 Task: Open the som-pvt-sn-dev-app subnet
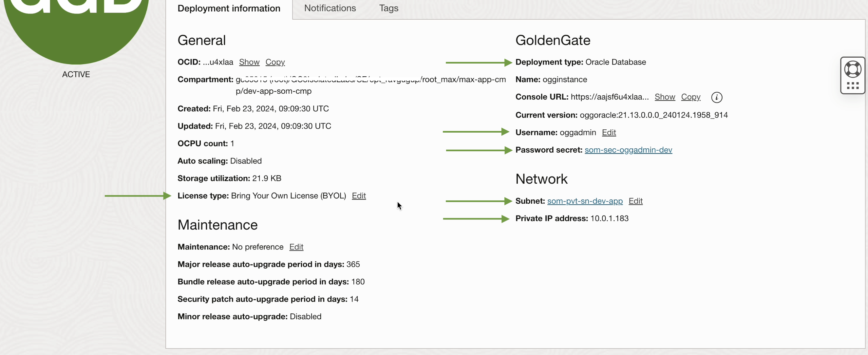pos(585,201)
